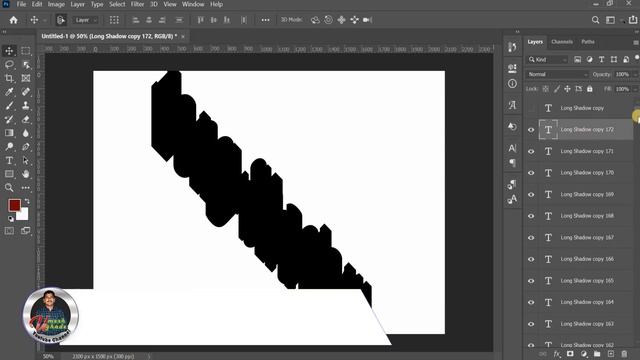
Task: Select the Healing Brush tool
Action: pyautogui.click(x=26, y=92)
